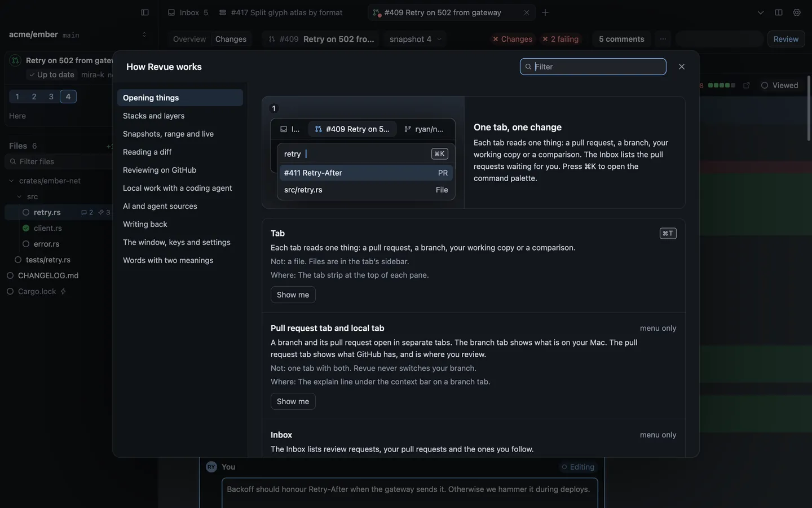
Task: Select Snapshots, range and live topic
Action: coord(180,134)
